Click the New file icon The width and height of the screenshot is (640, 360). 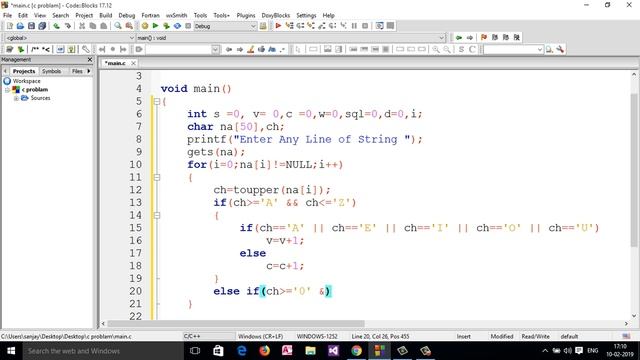pyautogui.click(x=9, y=26)
